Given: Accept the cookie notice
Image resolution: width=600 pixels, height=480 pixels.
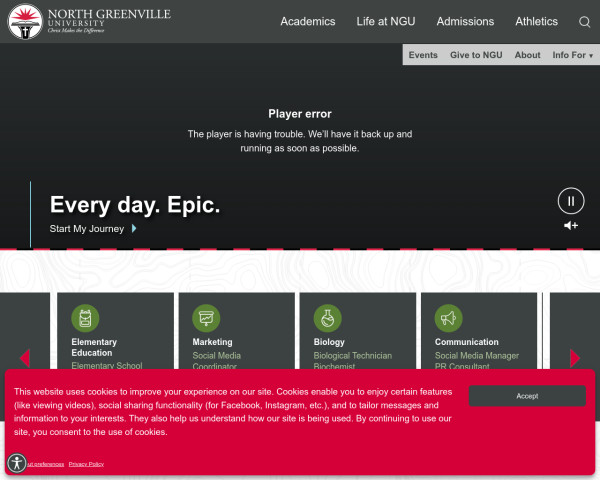Looking at the screenshot, I should [527, 396].
